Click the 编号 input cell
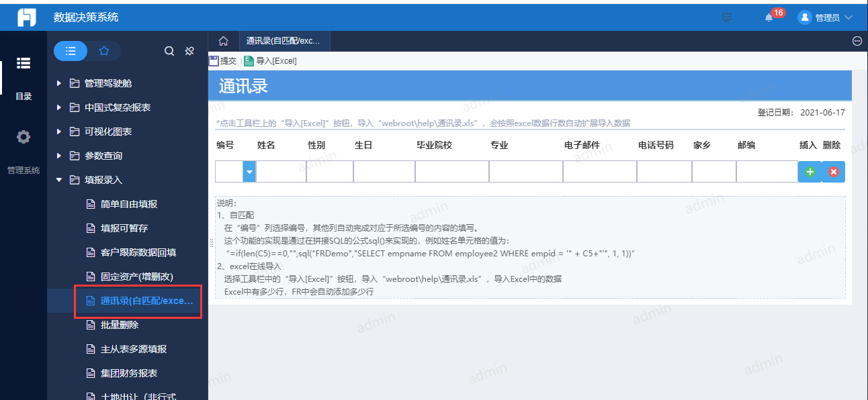Viewport: 868px width, 400px height. click(x=229, y=172)
